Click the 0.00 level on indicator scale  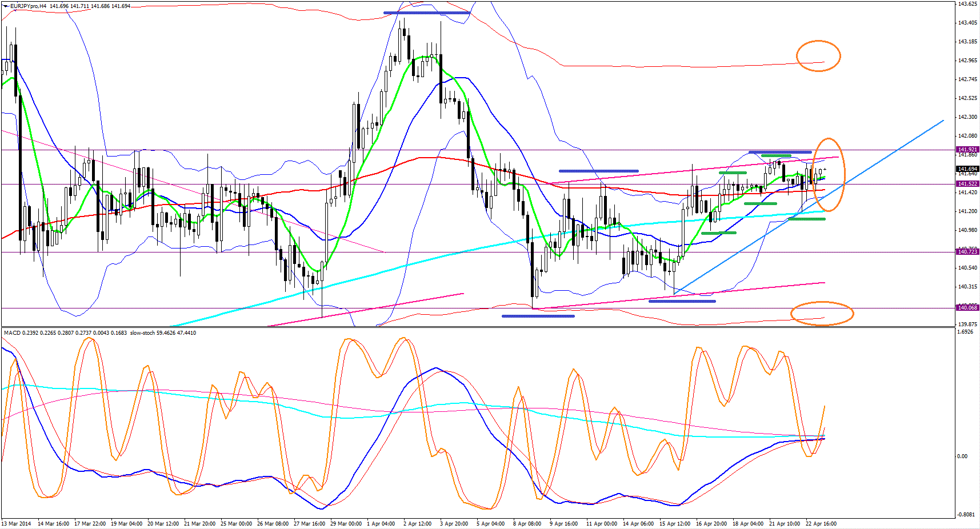pos(963,456)
